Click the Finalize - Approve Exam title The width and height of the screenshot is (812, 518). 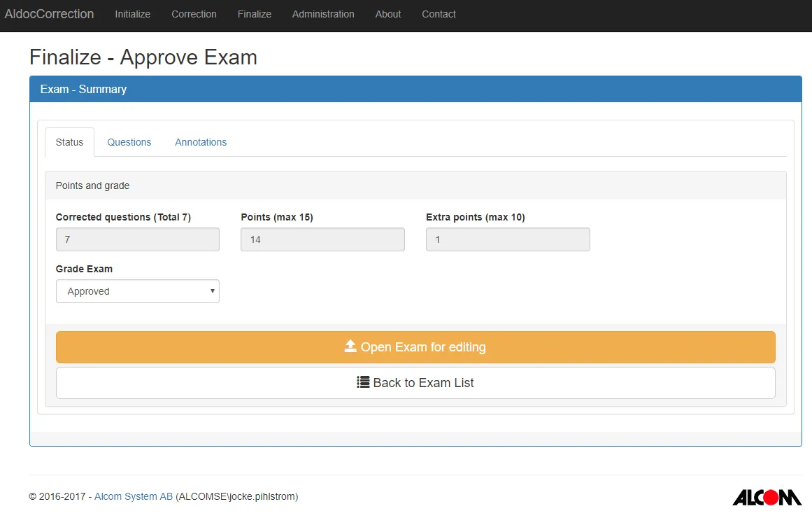(143, 57)
